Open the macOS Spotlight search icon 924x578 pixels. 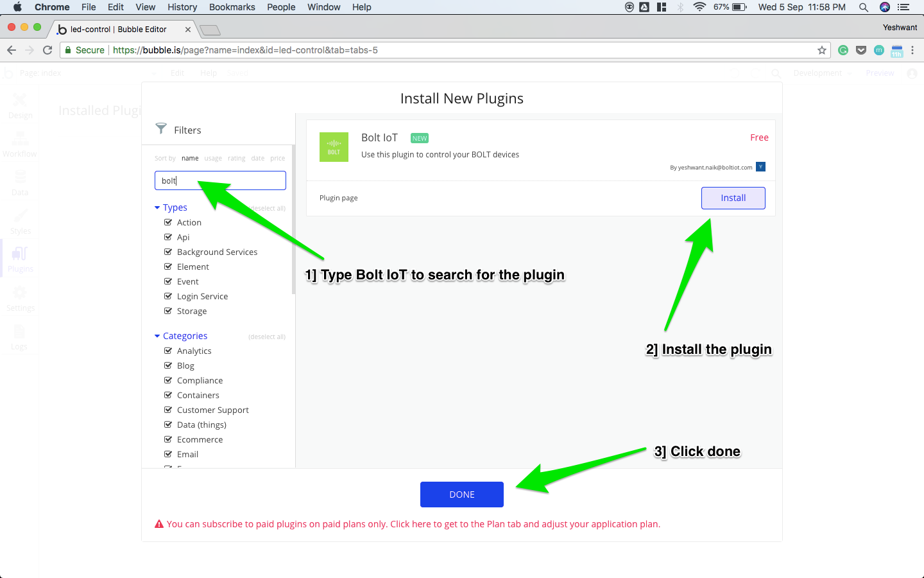click(864, 7)
